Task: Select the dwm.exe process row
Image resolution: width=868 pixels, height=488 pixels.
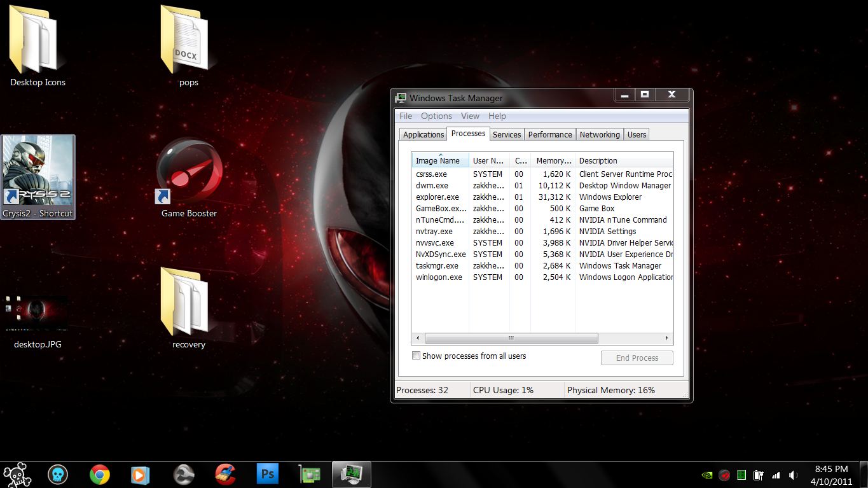Action: (x=542, y=185)
